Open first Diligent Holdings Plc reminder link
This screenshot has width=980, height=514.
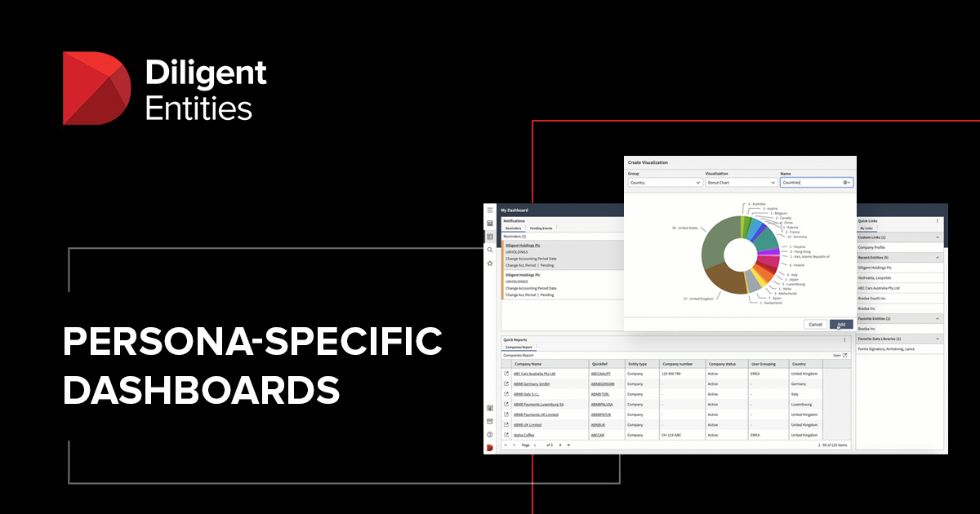tap(523, 245)
